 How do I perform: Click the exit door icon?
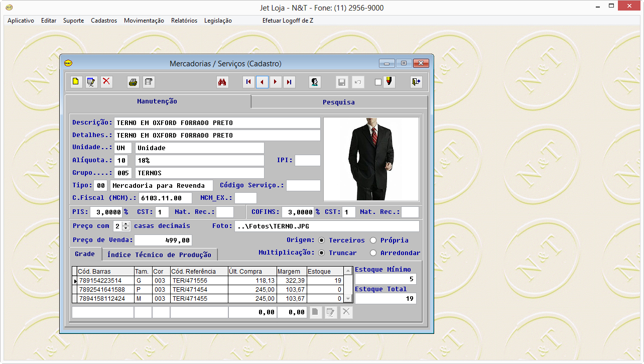(x=416, y=82)
